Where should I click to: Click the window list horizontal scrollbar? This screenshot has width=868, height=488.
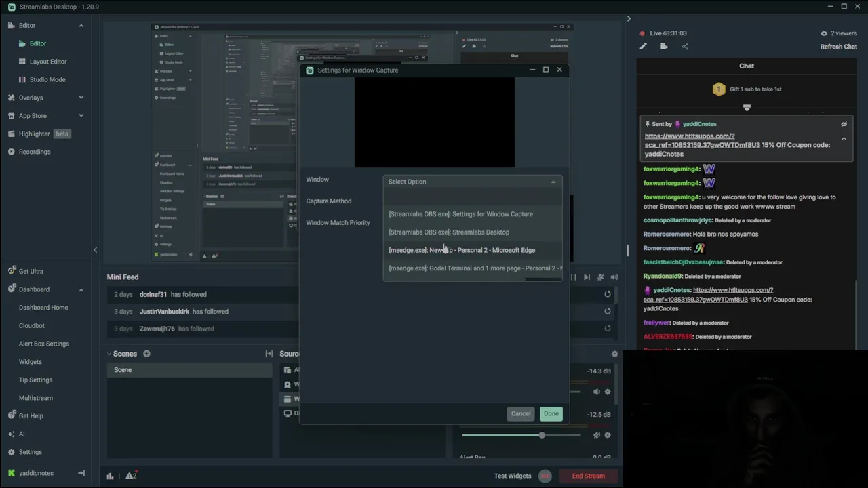tap(542, 279)
